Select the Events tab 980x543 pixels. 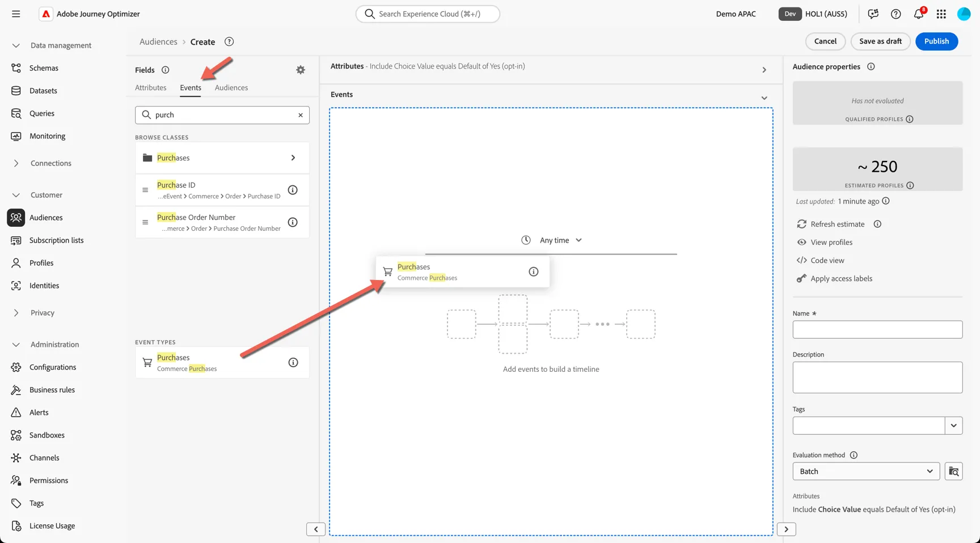tap(191, 87)
